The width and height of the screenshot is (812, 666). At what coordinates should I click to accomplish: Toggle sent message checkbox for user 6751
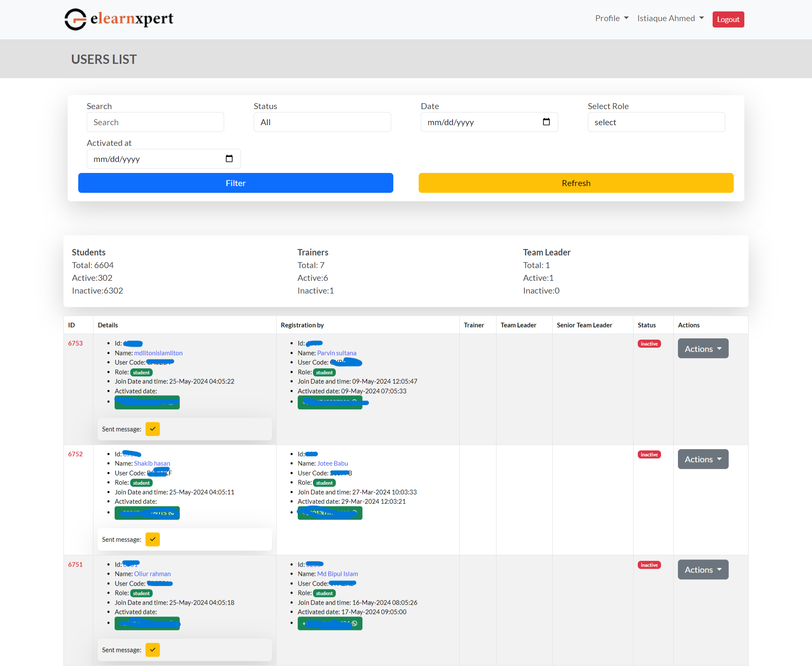pyautogui.click(x=152, y=650)
